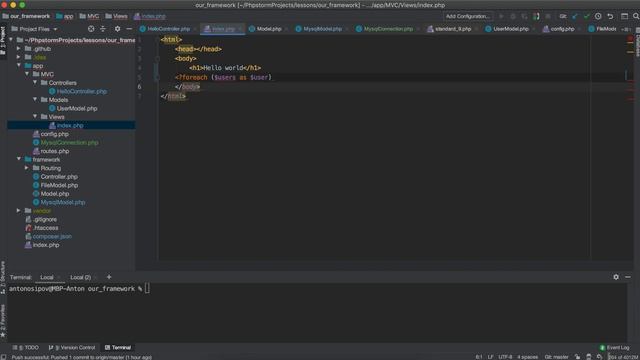Click the Run with Coverage icon

pyautogui.click(x=524, y=16)
